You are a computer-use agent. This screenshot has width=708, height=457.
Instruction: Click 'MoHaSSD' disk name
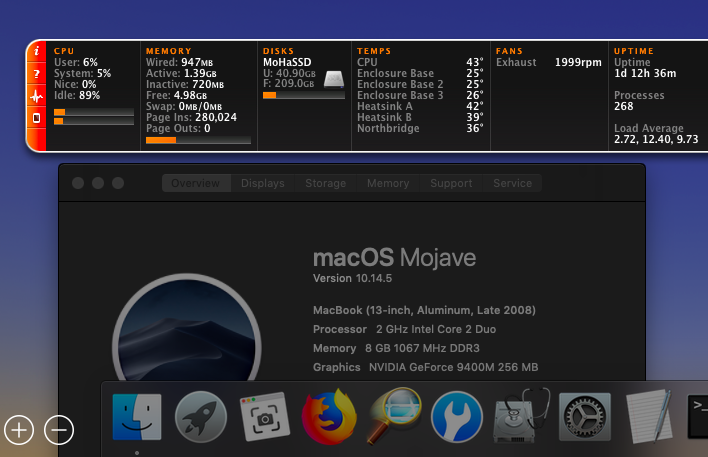click(287, 62)
